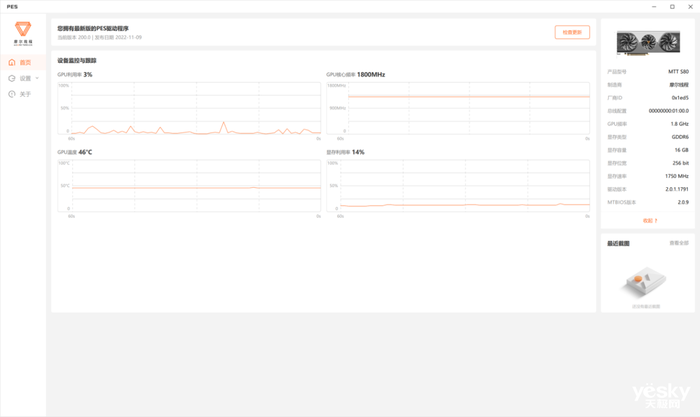The image size is (700, 417).
Task: Click the Moore Threads logo in sidebar
Action: pyautogui.click(x=23, y=33)
